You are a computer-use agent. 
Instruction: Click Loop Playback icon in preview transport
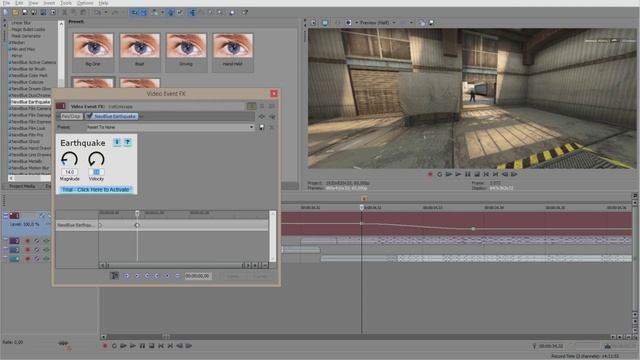tap(440, 174)
